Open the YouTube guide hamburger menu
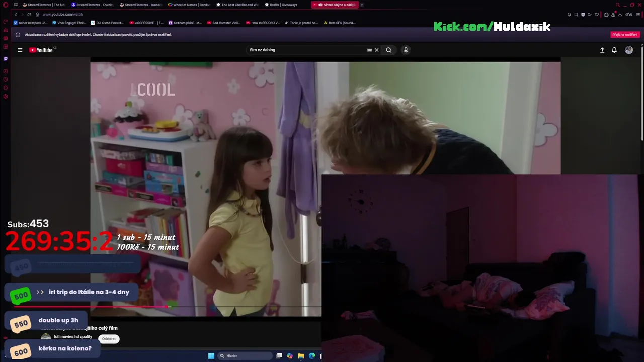This screenshot has width=644, height=362. (20, 50)
